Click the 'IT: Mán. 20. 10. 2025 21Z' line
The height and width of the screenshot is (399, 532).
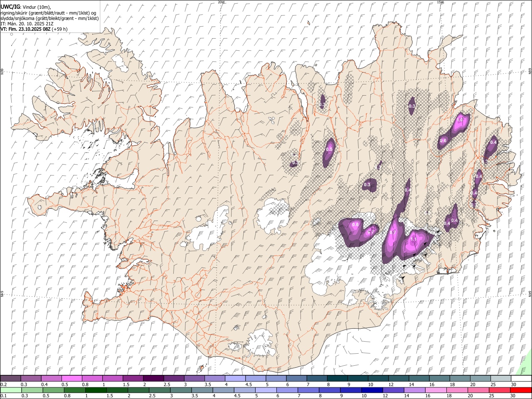click(x=27, y=24)
